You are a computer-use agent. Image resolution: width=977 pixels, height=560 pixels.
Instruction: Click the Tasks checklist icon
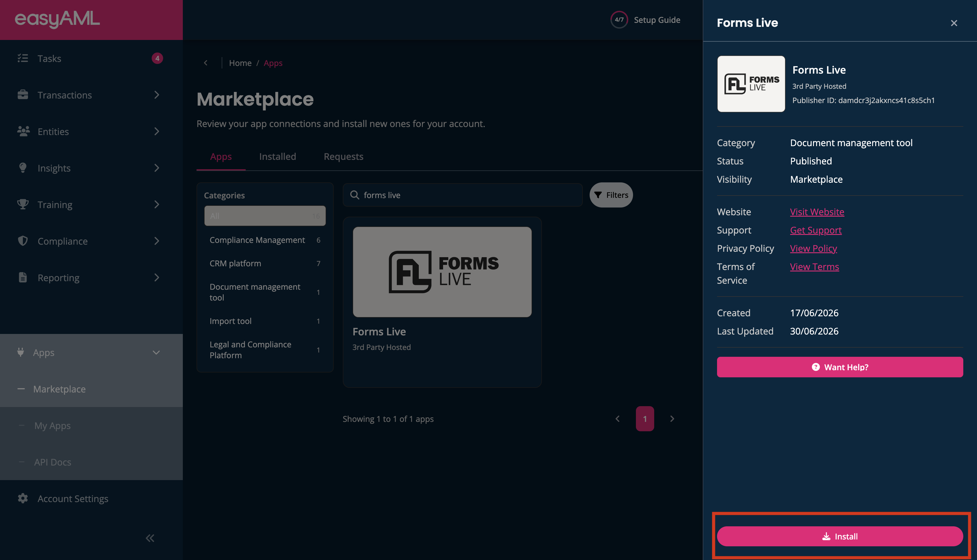pyautogui.click(x=23, y=58)
